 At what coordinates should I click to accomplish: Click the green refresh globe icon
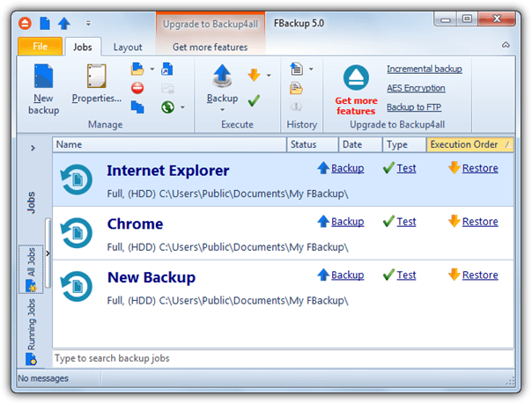coord(167,107)
